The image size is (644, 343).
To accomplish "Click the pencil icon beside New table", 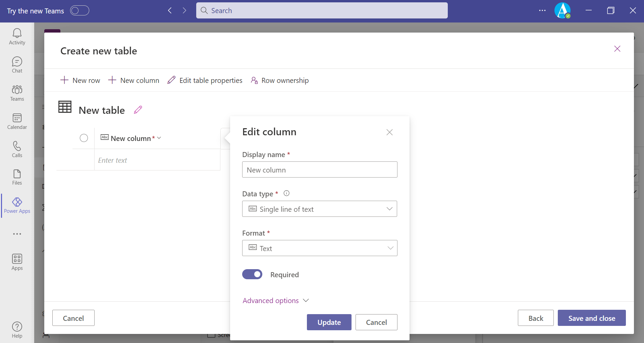I will pyautogui.click(x=138, y=110).
